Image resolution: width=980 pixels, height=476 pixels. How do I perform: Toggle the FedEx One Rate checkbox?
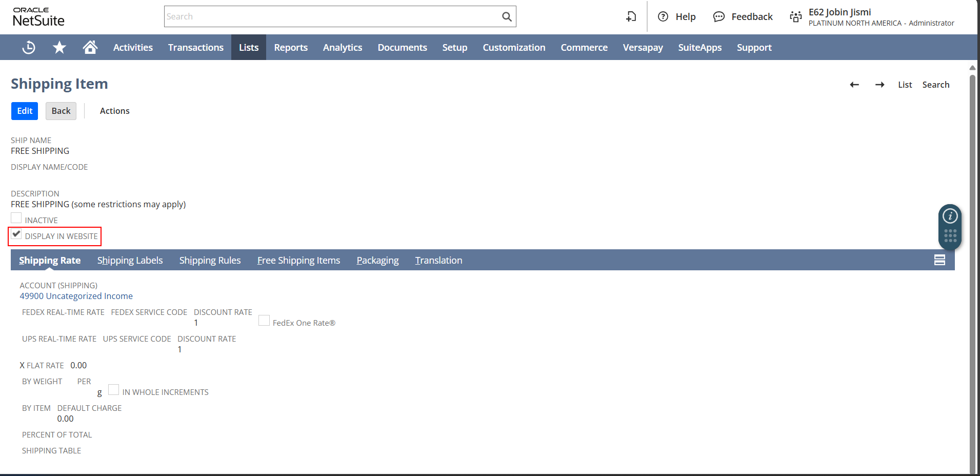pyautogui.click(x=264, y=321)
